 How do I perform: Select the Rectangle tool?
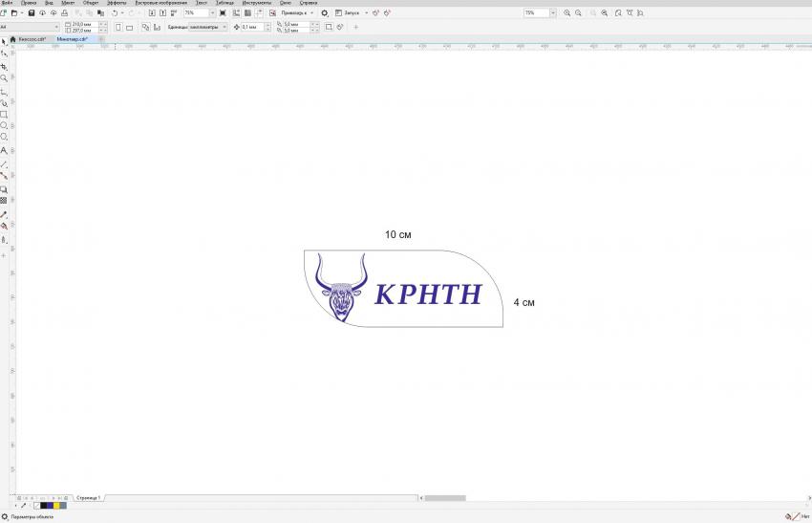4,115
